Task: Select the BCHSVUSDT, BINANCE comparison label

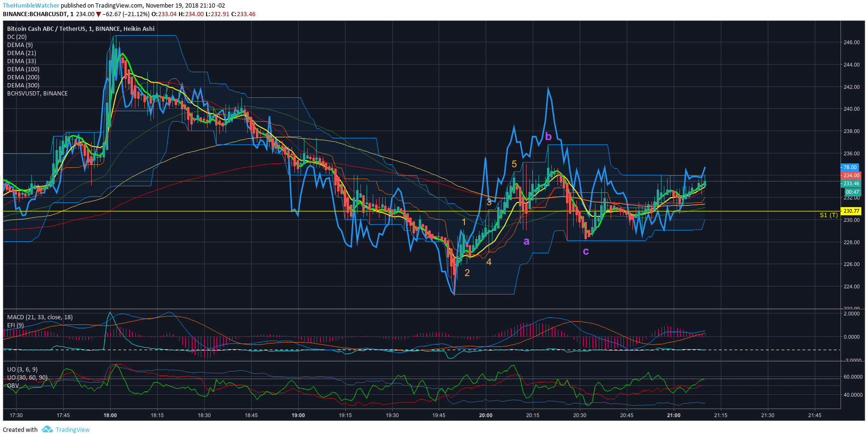Action: coord(38,93)
